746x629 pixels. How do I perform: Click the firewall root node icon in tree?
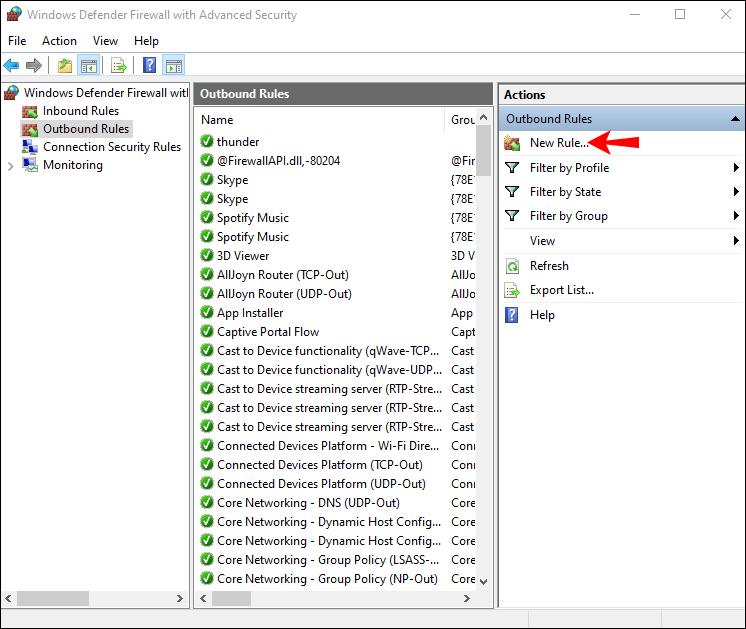pyautogui.click(x=11, y=93)
